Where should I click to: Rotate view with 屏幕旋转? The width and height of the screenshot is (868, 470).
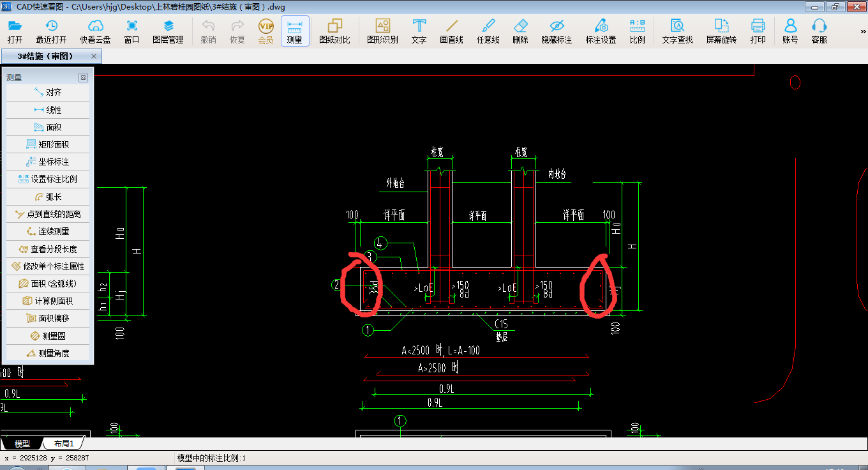tap(722, 31)
